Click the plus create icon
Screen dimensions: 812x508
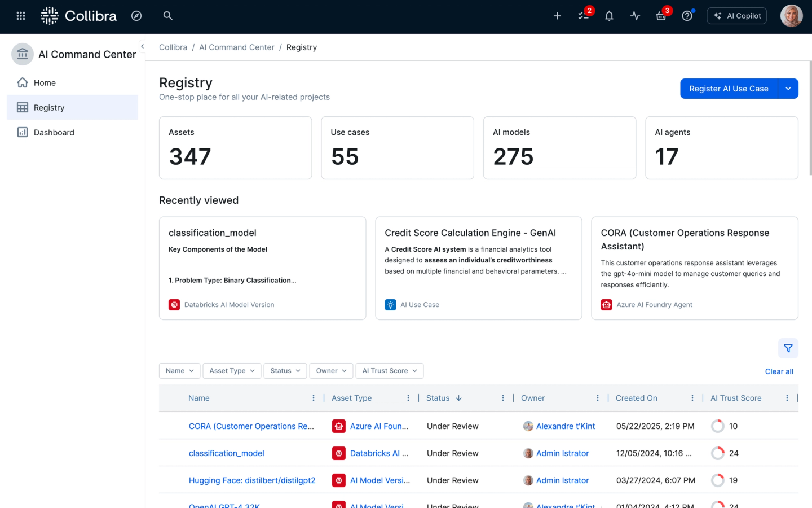point(557,16)
